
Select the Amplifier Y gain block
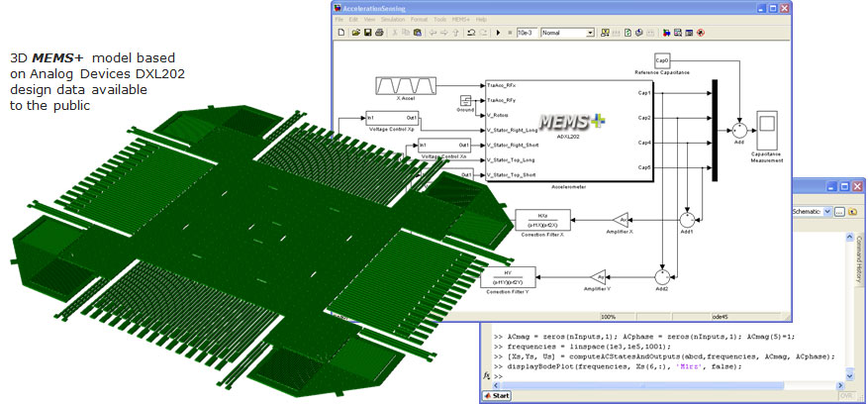coord(598,276)
